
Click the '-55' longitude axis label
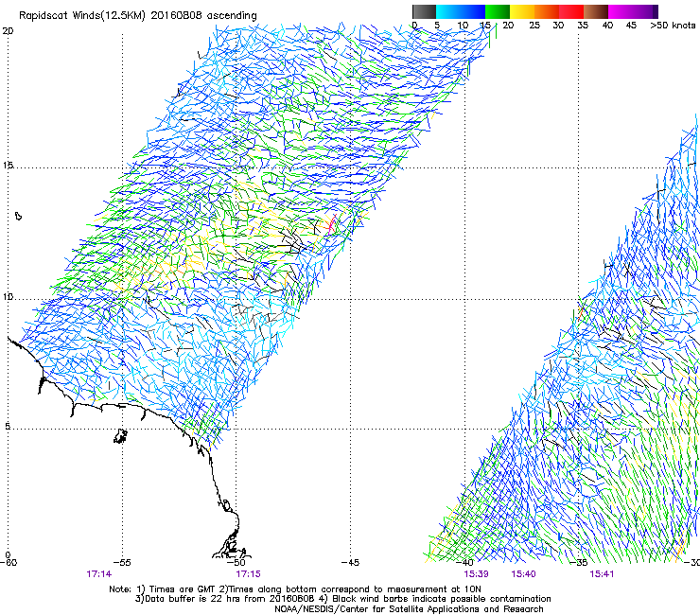click(x=122, y=563)
